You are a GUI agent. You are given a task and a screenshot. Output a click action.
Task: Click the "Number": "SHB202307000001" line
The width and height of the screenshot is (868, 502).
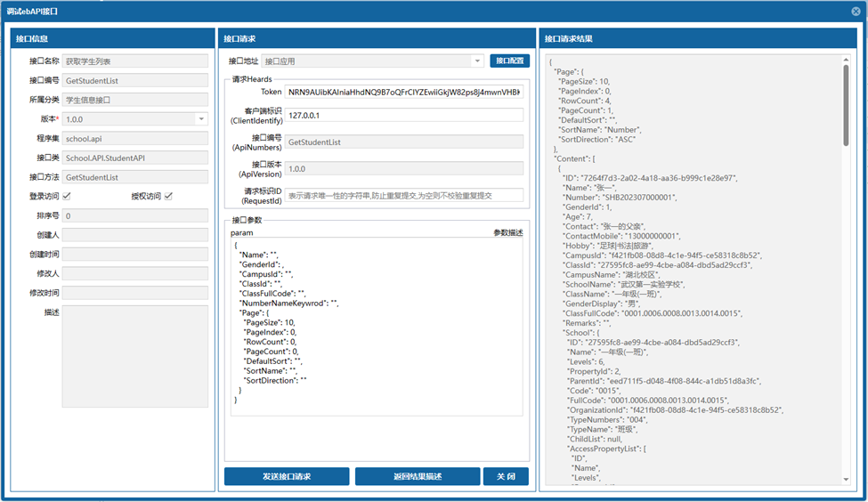coord(620,197)
